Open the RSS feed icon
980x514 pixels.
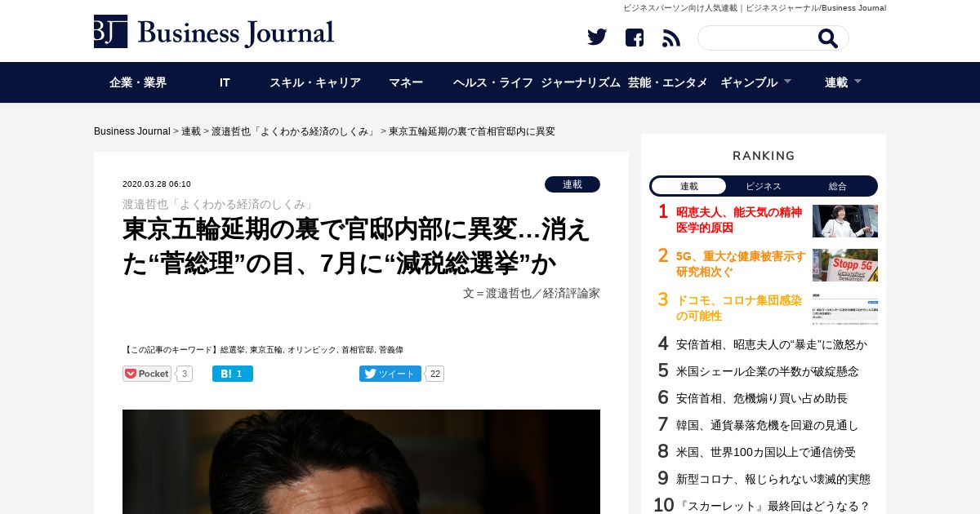(x=671, y=38)
